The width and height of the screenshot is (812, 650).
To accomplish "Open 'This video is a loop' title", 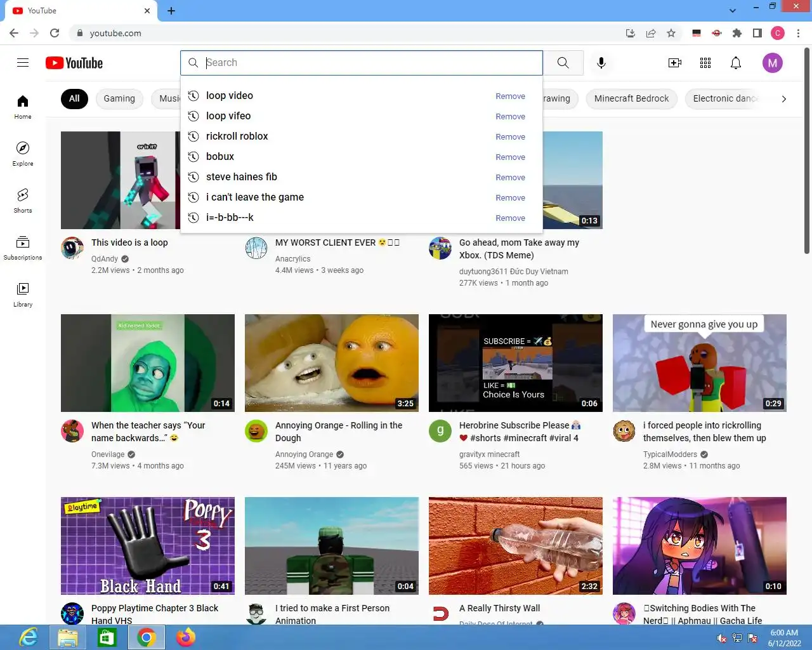I will [x=129, y=242].
